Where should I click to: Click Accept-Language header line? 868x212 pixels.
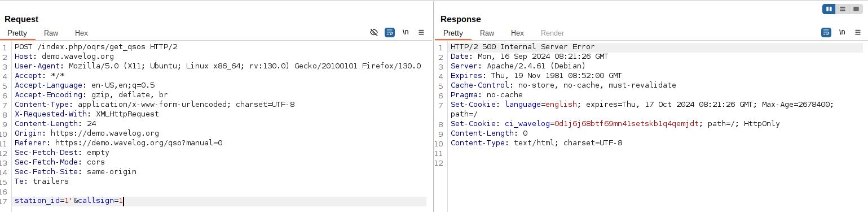[85, 85]
